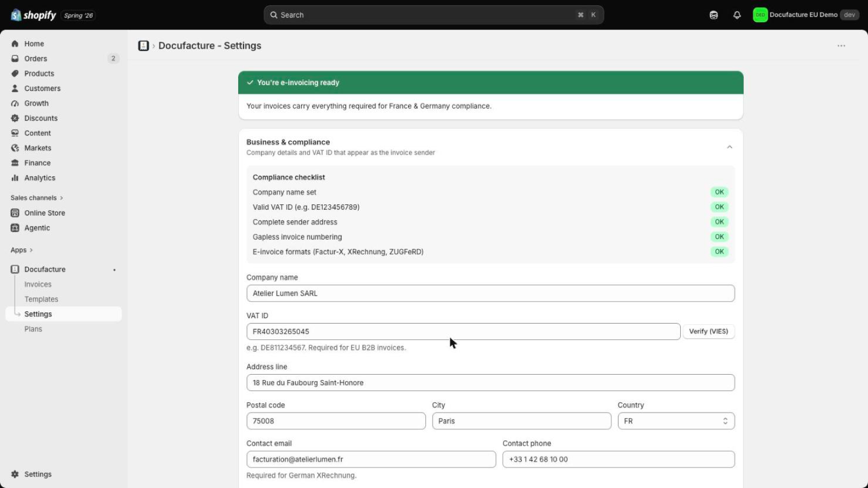868x488 pixels.
Task: Click the Discounts badge icon
Action: (x=15, y=118)
